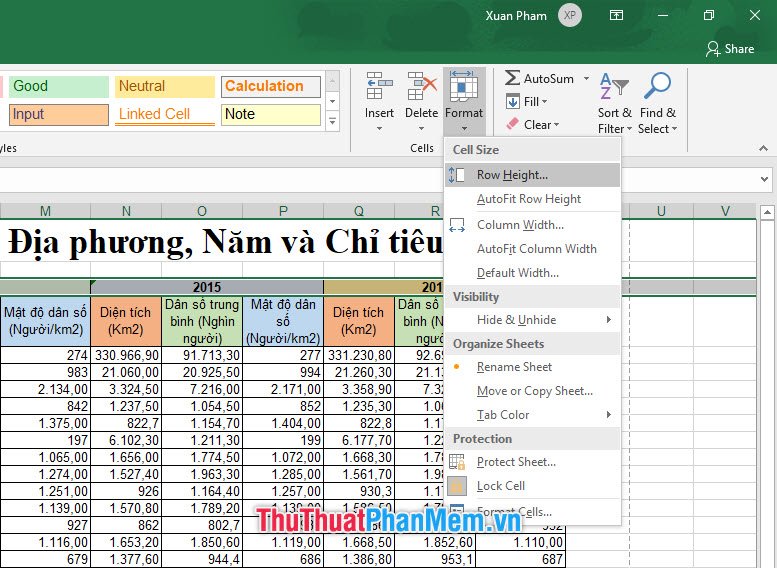Select Protect Sheet menu item
Viewport: 777px width, 568px height.
tap(533, 462)
